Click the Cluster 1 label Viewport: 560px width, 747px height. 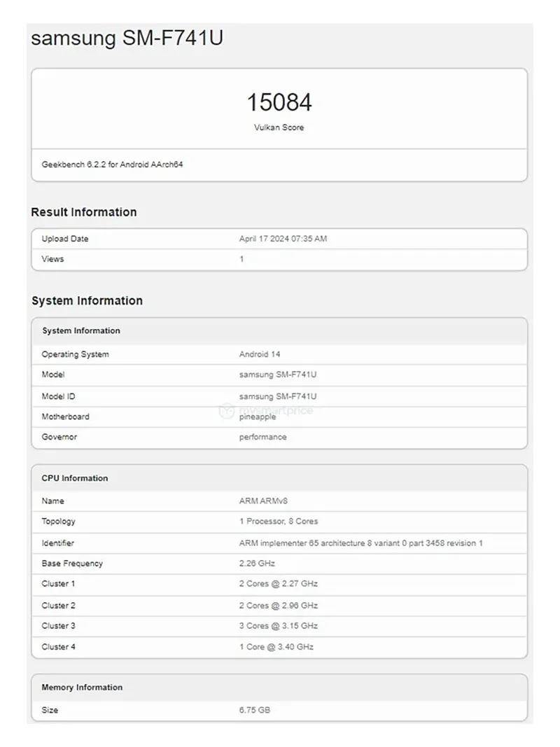(58, 584)
